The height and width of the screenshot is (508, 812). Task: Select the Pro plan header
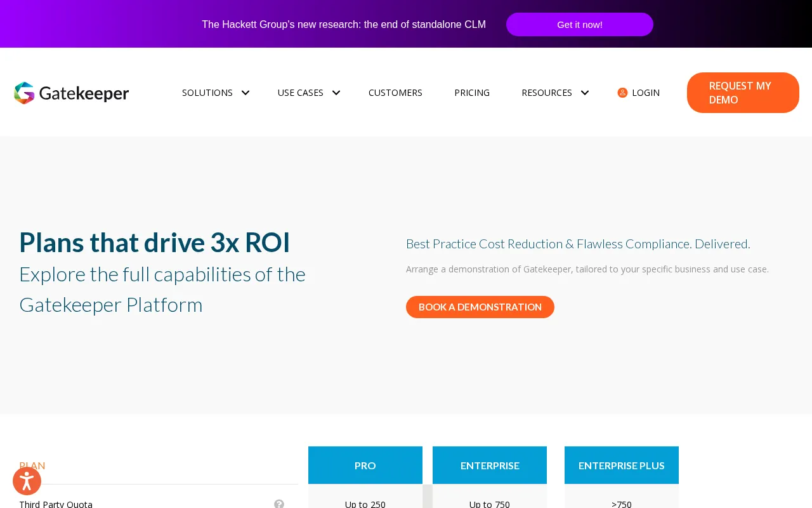pyautogui.click(x=365, y=465)
